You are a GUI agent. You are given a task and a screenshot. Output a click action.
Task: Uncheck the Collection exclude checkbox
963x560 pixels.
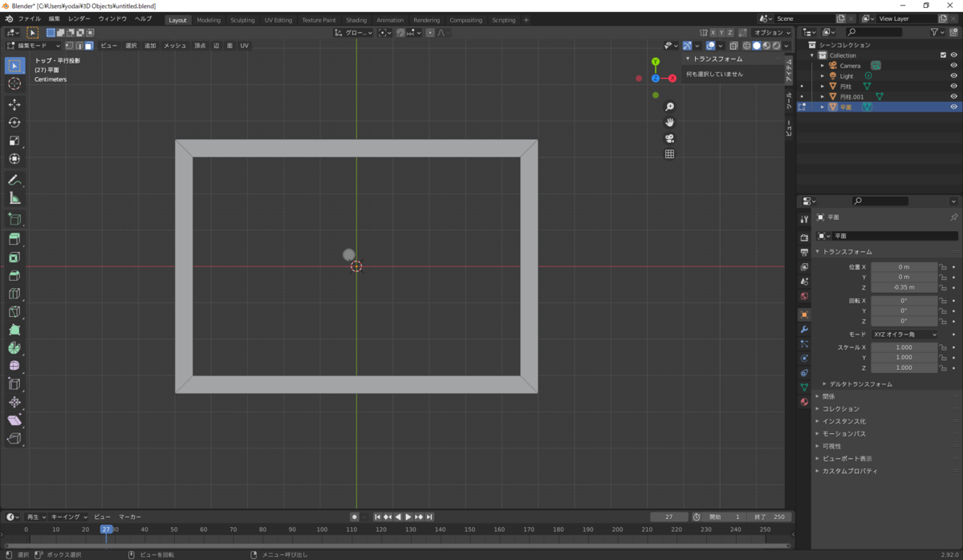pyautogui.click(x=943, y=55)
